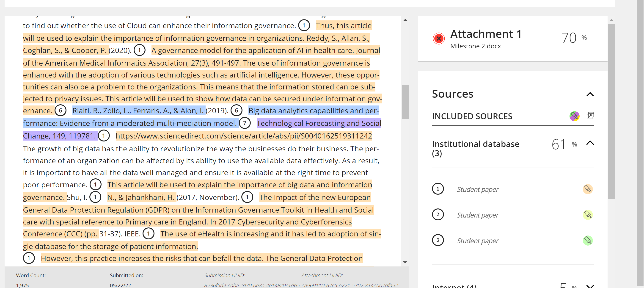Viewport: 644px width, 288px height.
Task: Click the red X icon beside Attachment 1
Action: point(438,39)
